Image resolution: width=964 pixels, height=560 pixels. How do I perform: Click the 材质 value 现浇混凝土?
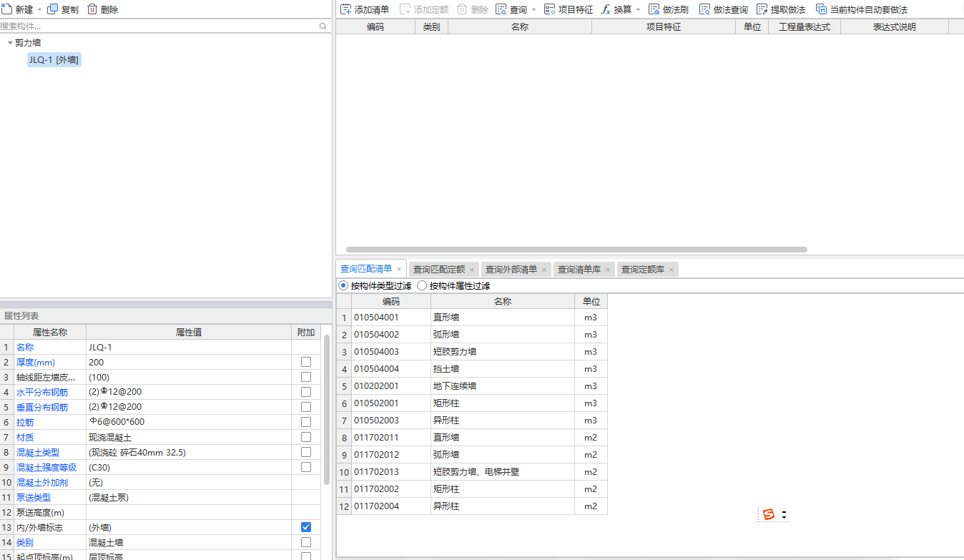[189, 437]
